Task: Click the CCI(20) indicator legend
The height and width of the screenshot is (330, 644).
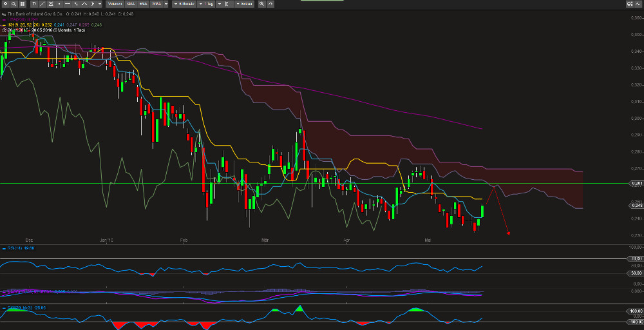Action: point(24,307)
